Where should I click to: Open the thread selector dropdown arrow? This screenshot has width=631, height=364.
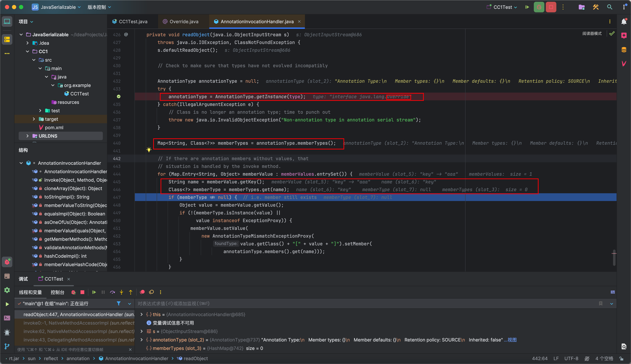point(130,304)
